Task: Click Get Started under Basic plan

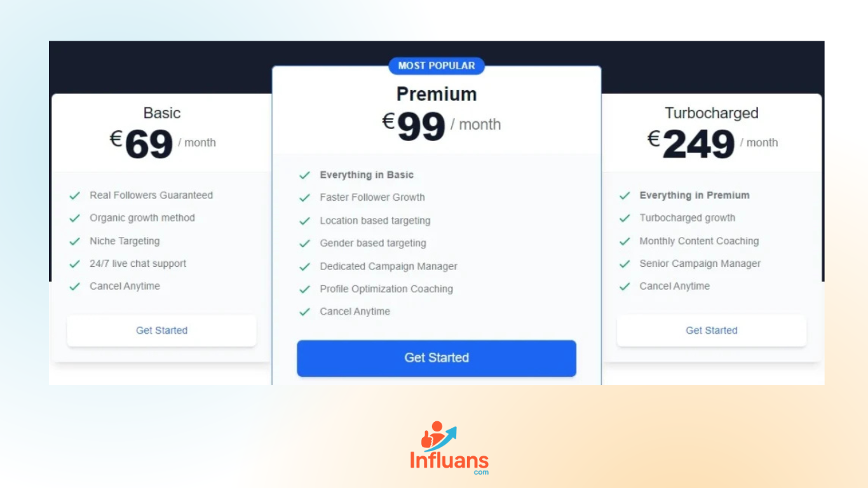Action: point(161,330)
